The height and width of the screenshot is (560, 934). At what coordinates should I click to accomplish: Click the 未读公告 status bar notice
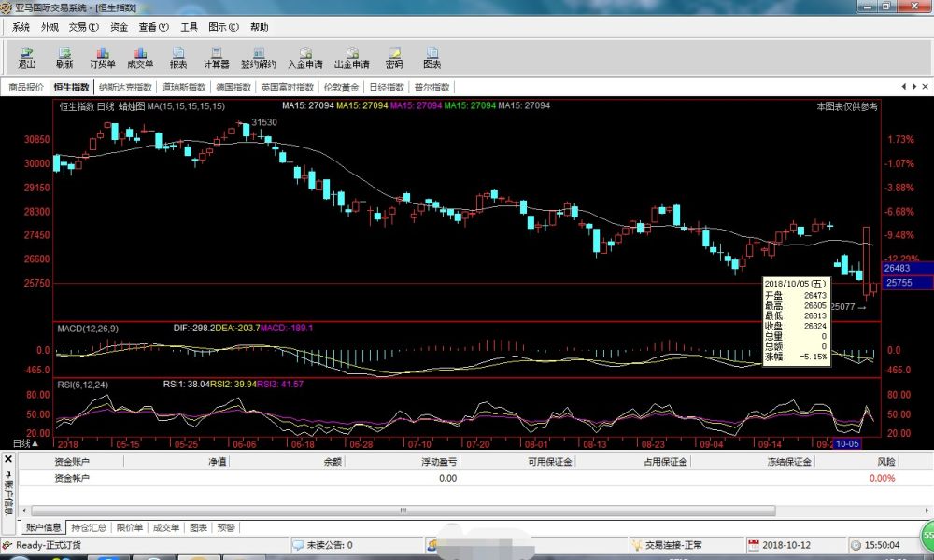pos(329,545)
